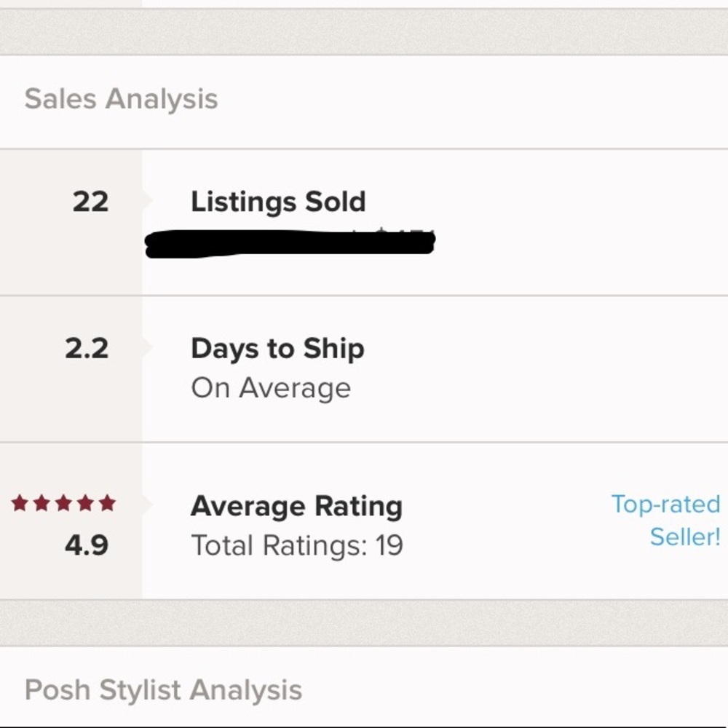
Task: Click the Total Ratings: 19 text
Action: pyautogui.click(x=298, y=545)
